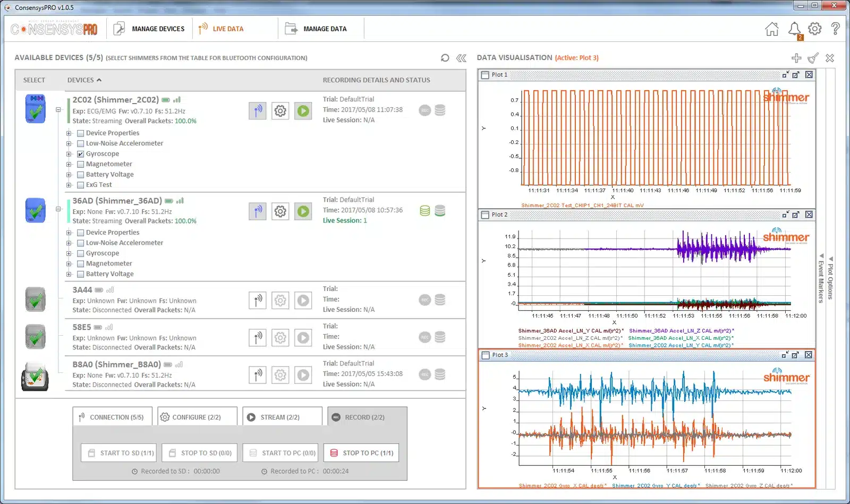This screenshot has width=850, height=504.
Task: Click green stream play button for 36AD
Action: coord(303,211)
